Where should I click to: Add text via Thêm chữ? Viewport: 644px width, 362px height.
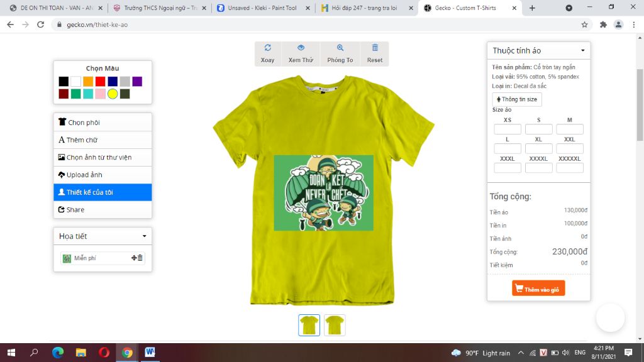(103, 140)
